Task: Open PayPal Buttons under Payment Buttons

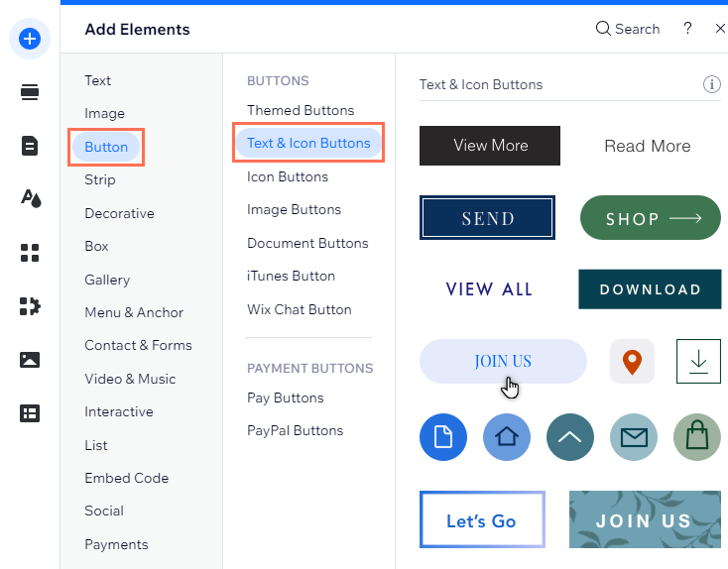Action: 295,430
